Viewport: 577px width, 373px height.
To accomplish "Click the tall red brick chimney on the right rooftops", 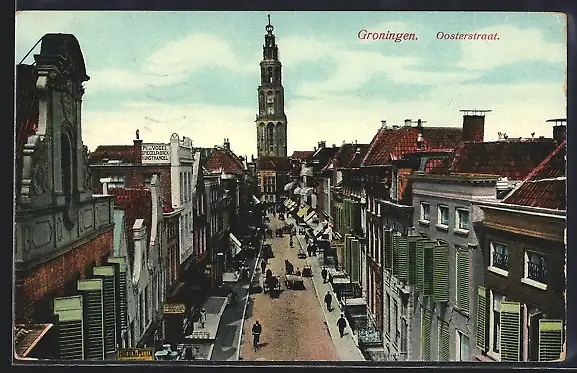I will 473,126.
